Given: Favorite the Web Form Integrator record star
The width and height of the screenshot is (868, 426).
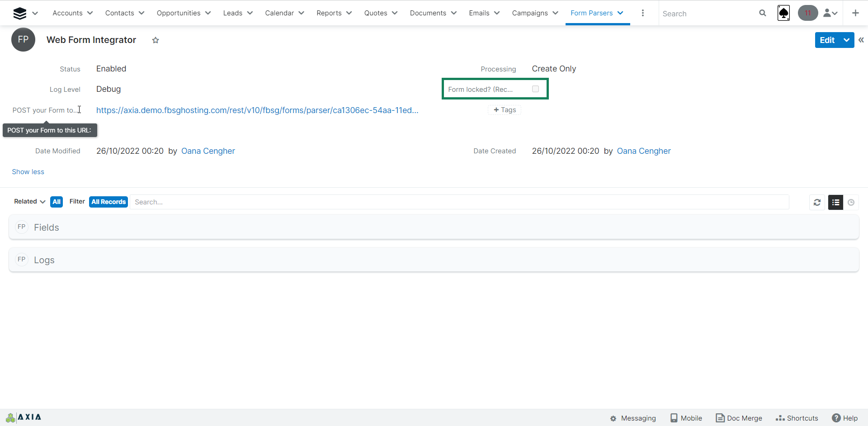Looking at the screenshot, I should click(156, 40).
